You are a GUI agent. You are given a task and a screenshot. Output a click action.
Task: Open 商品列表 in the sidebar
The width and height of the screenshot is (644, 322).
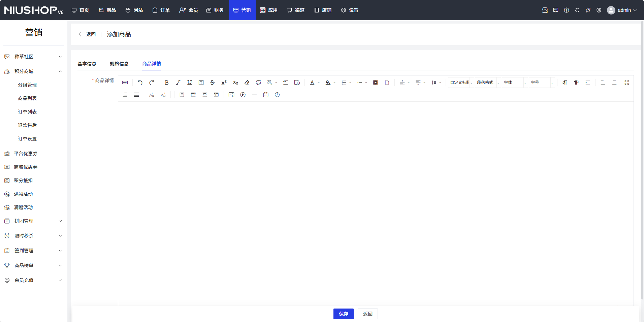click(x=27, y=98)
